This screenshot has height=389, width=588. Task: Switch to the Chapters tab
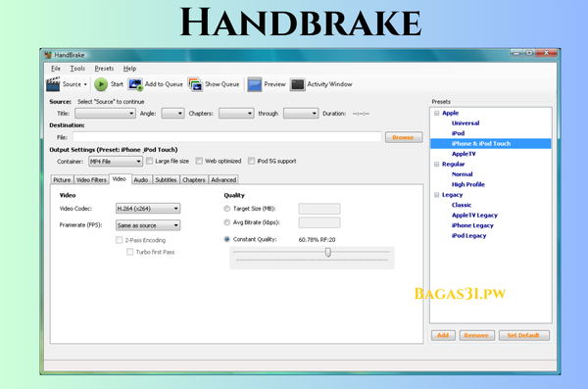coord(193,179)
